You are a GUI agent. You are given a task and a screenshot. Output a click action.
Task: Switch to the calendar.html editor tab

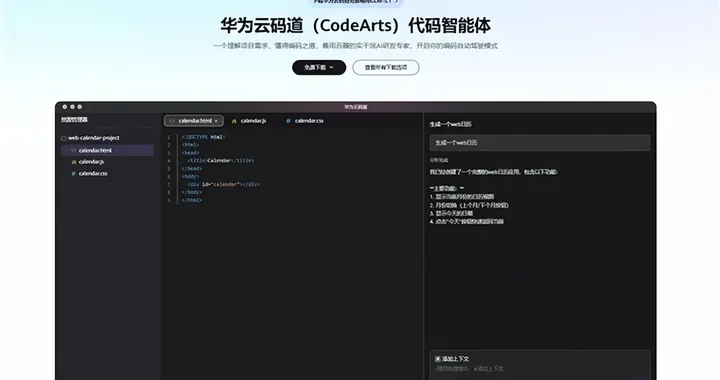pos(194,121)
